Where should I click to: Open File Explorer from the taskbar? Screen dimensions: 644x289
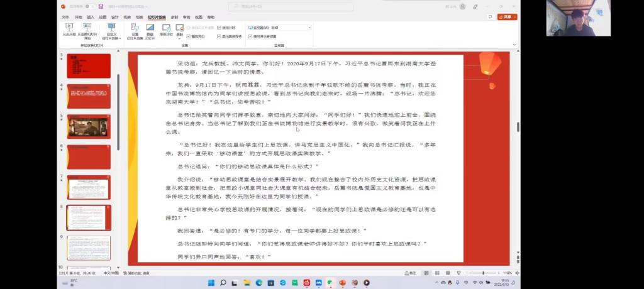click(247, 283)
